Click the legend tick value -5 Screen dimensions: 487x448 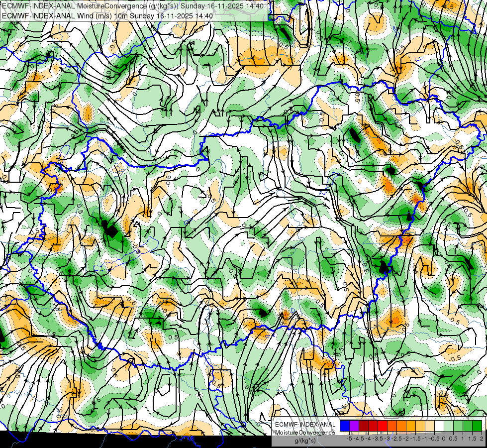(x=349, y=439)
